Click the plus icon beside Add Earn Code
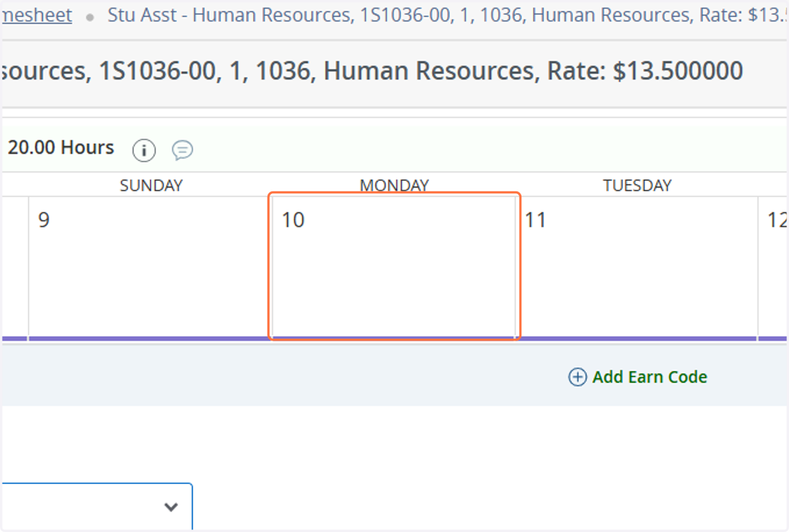 (577, 377)
